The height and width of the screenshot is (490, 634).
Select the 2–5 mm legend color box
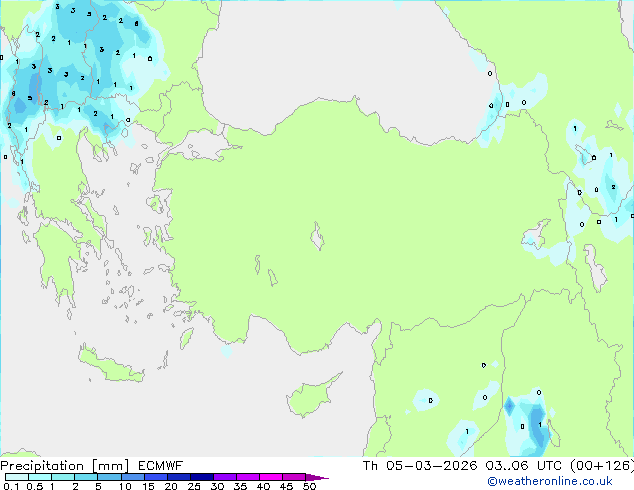tap(86, 477)
